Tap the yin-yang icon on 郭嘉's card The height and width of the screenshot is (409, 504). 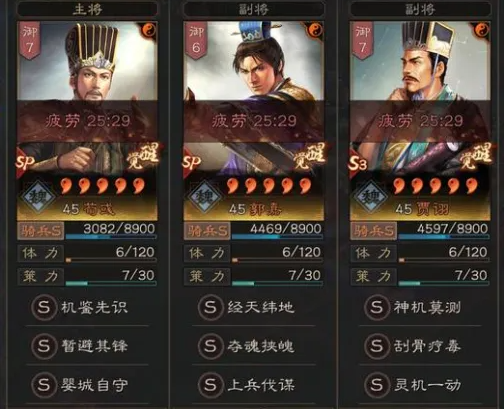click(315, 31)
